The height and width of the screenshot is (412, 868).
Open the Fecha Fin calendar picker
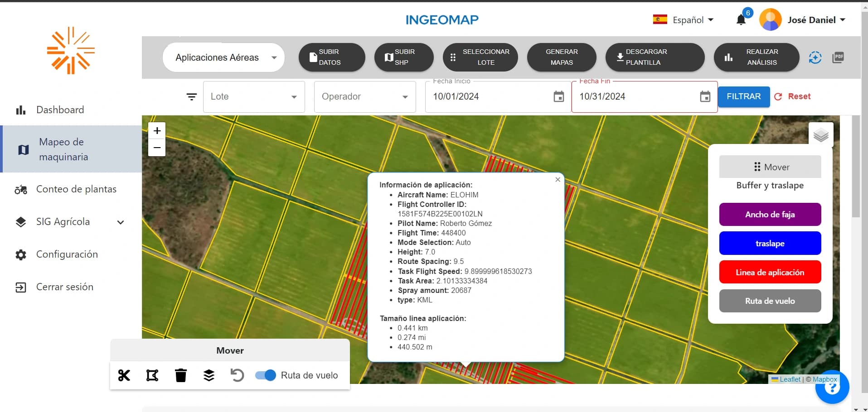(705, 96)
